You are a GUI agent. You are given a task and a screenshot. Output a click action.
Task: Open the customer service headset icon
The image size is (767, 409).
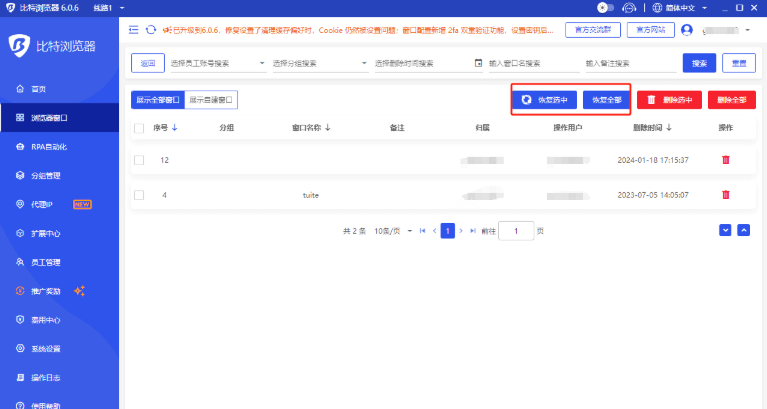(629, 8)
